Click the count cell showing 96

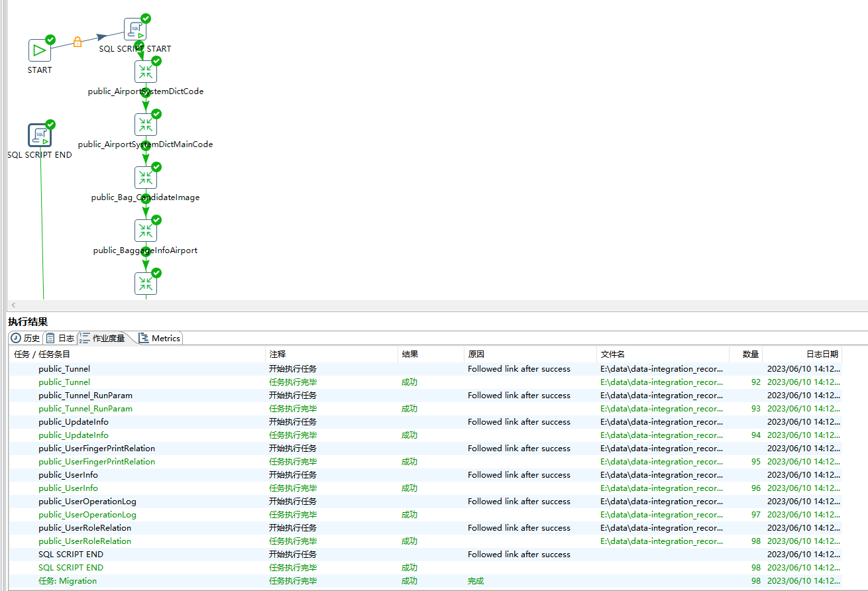(x=755, y=488)
